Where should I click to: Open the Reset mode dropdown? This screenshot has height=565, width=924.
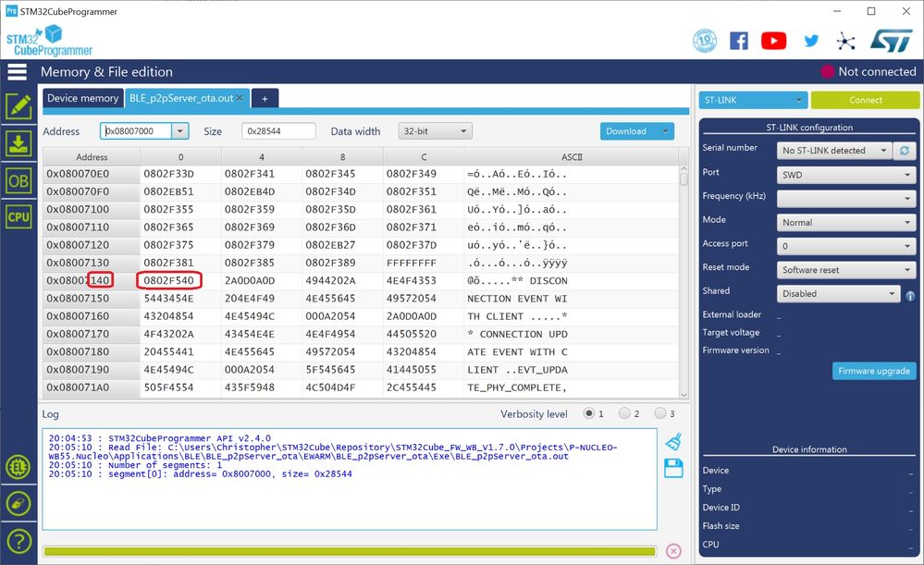845,270
